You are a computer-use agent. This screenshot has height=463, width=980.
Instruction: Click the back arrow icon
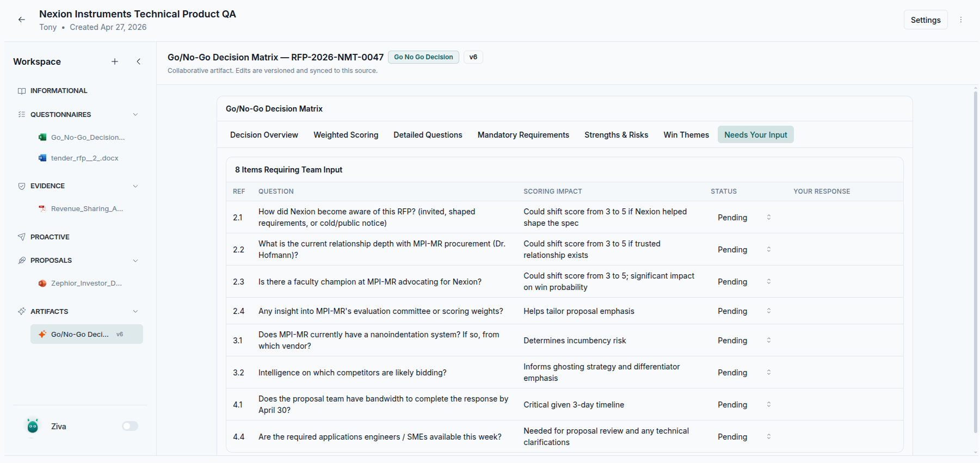tap(22, 20)
